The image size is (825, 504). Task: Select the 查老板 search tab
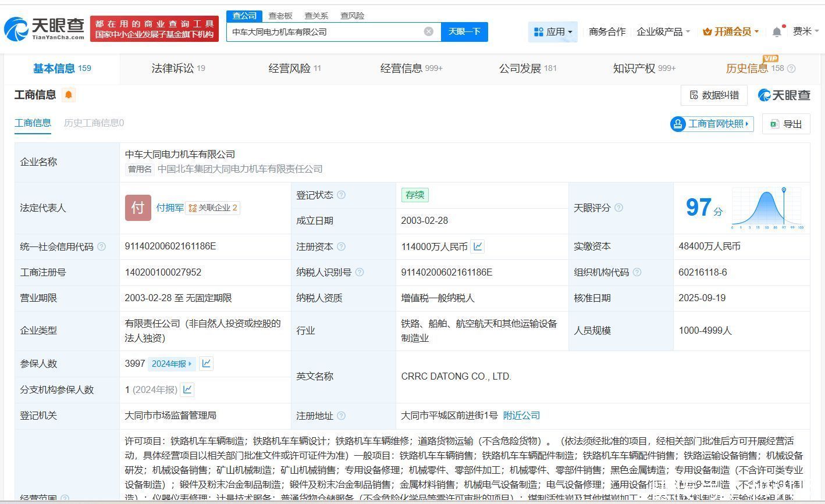tap(280, 16)
